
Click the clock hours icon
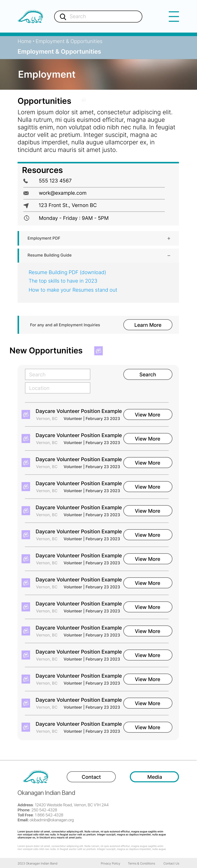[26, 218]
